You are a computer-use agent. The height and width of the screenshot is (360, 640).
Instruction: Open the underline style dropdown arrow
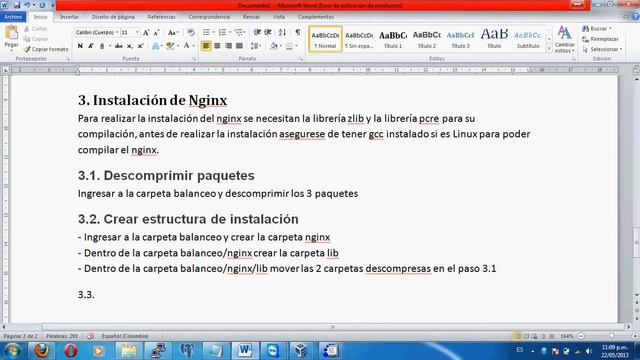point(109,46)
